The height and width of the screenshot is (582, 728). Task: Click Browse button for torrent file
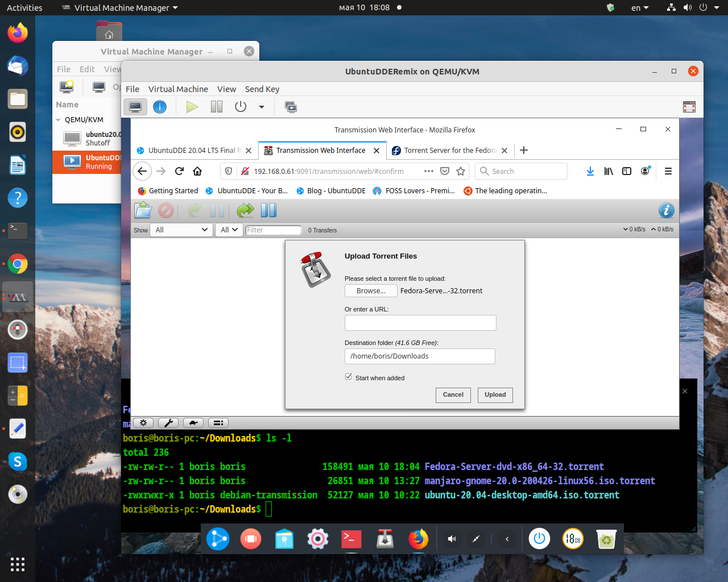click(371, 291)
